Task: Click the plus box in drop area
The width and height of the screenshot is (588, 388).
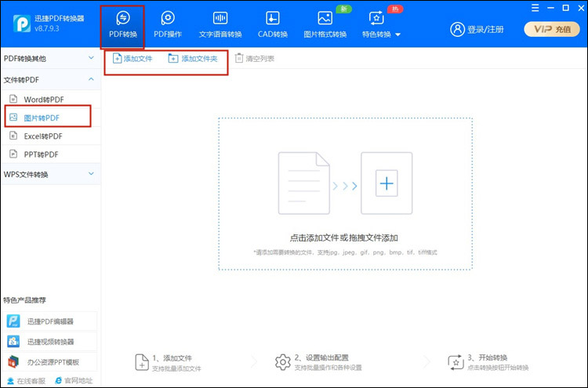Action: [387, 183]
